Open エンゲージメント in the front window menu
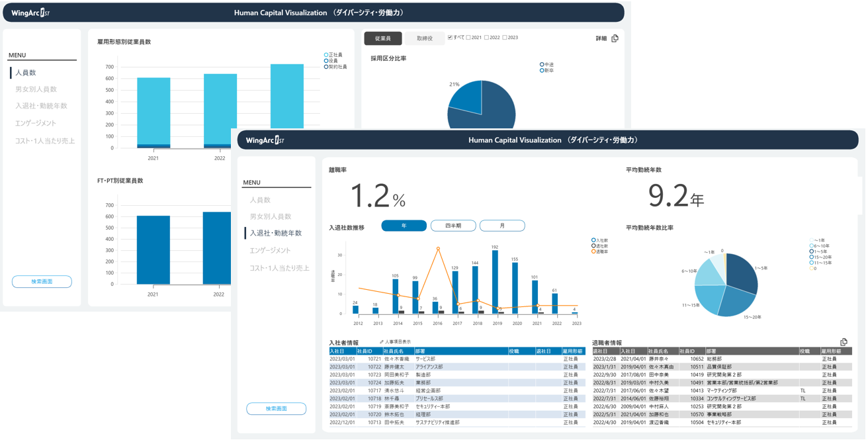This screenshot has width=868, height=444. click(270, 250)
